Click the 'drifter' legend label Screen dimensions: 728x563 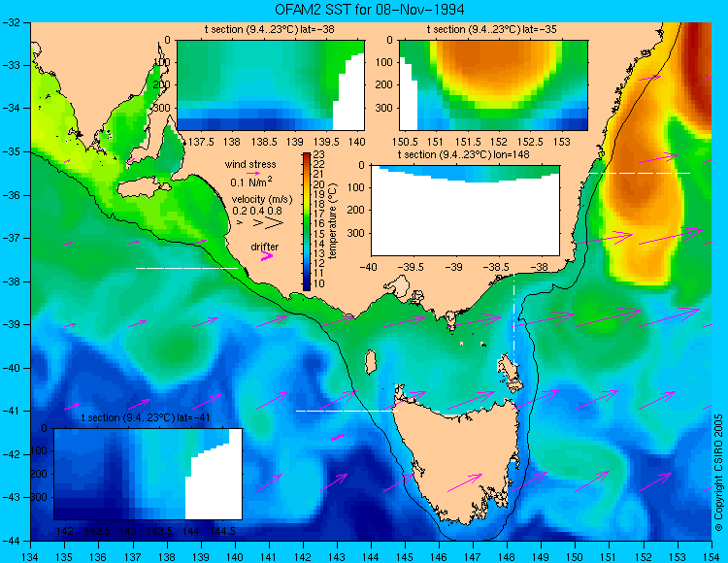(265, 247)
